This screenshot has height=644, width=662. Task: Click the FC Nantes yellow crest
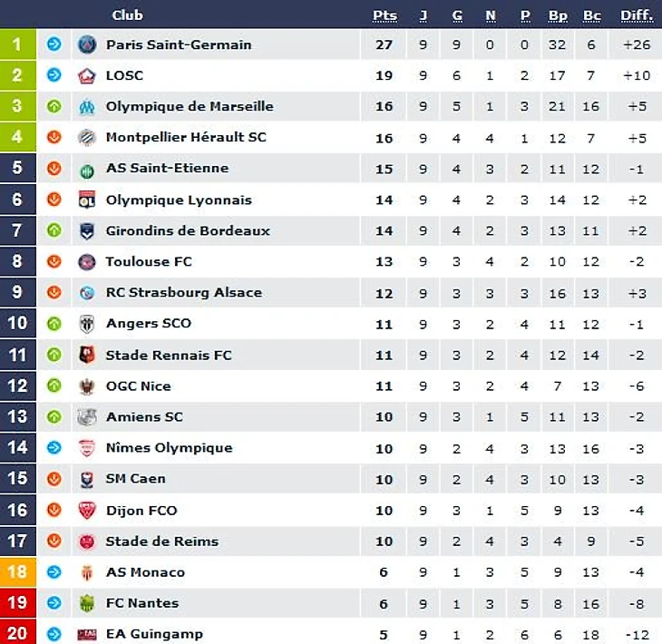pyautogui.click(x=87, y=602)
